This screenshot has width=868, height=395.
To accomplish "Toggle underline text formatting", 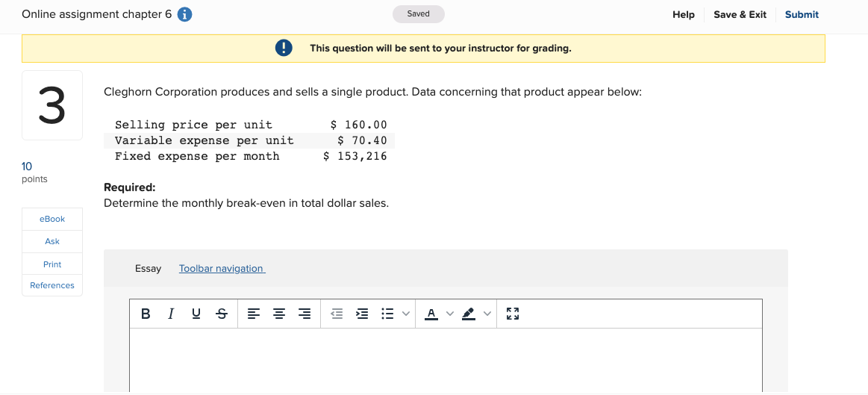I will (196, 314).
